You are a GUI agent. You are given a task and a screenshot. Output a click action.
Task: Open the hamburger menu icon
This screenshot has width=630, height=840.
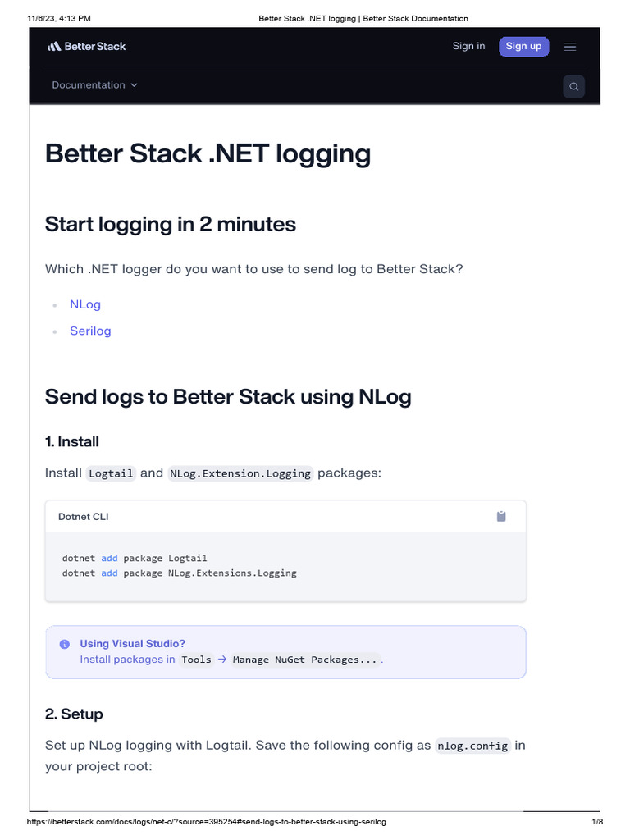(570, 47)
